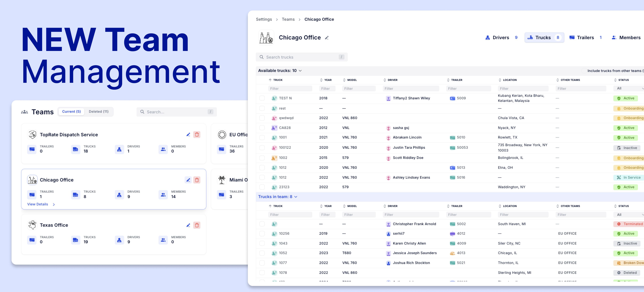
Task: Select checkbox for truck 1043 row
Action: [x=262, y=243]
